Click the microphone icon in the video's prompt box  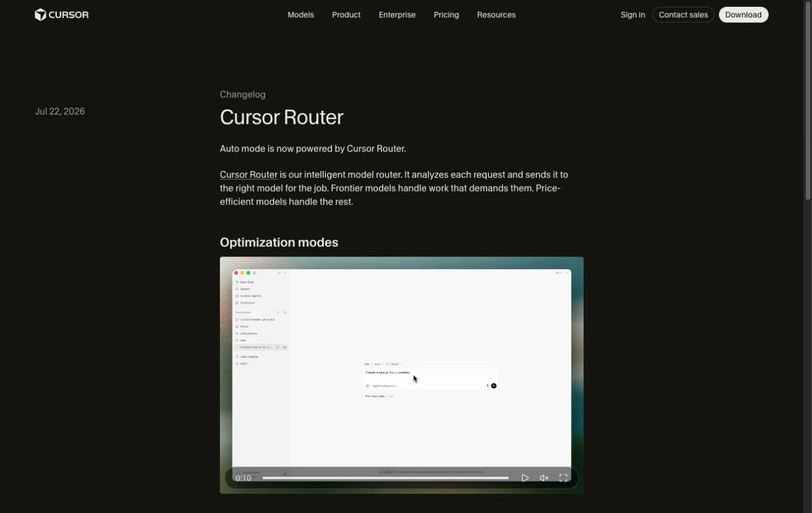487,386
